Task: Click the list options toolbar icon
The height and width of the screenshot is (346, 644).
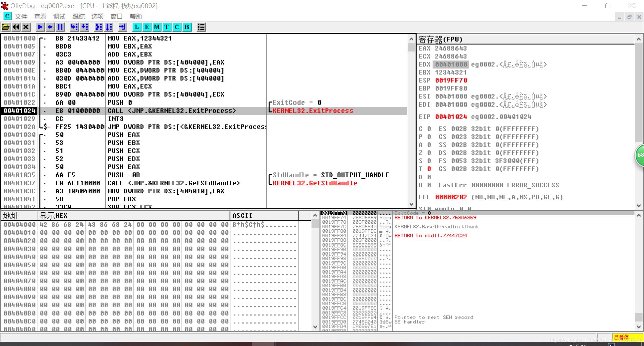Action: click(201, 27)
